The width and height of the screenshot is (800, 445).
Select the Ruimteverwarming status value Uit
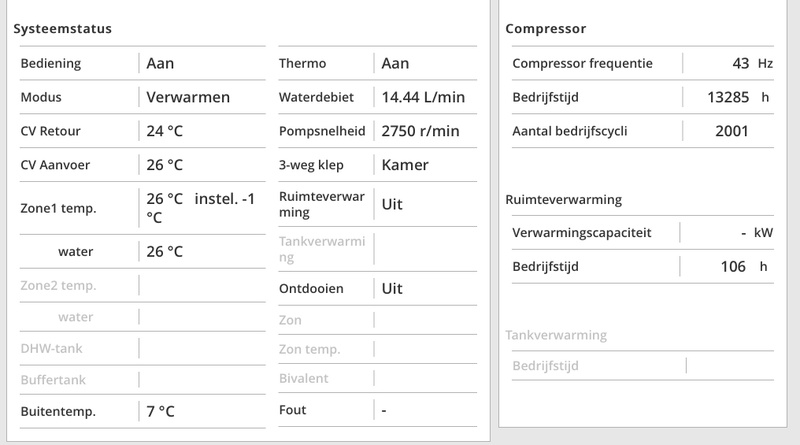pyautogui.click(x=393, y=204)
